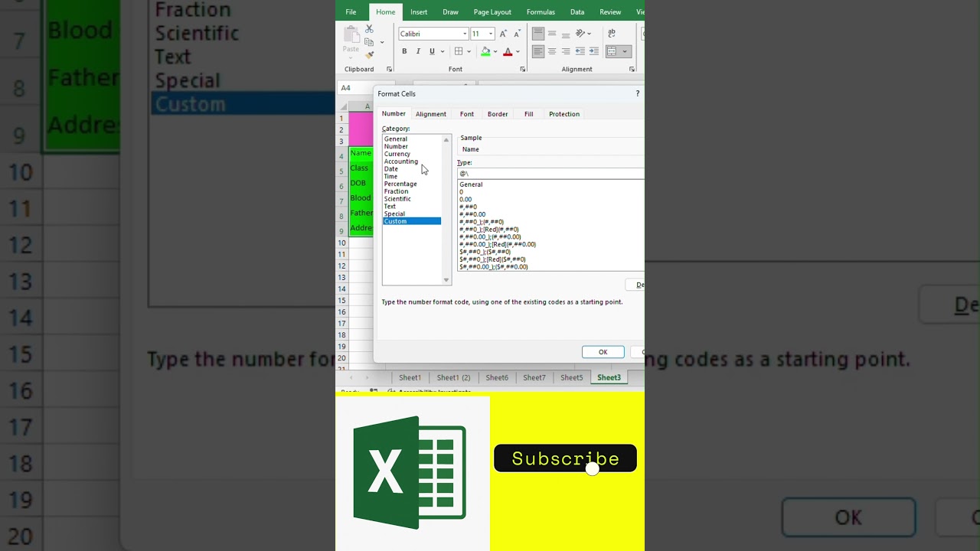Apply red Font Color

[x=508, y=52]
